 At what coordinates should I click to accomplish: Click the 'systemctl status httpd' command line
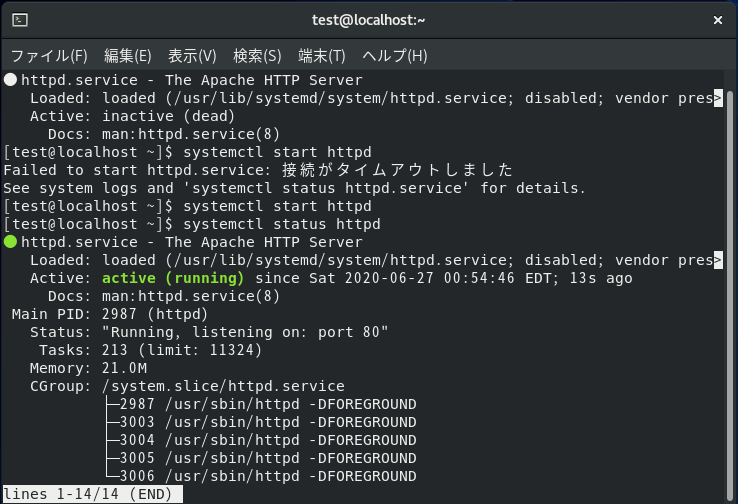[281, 224]
